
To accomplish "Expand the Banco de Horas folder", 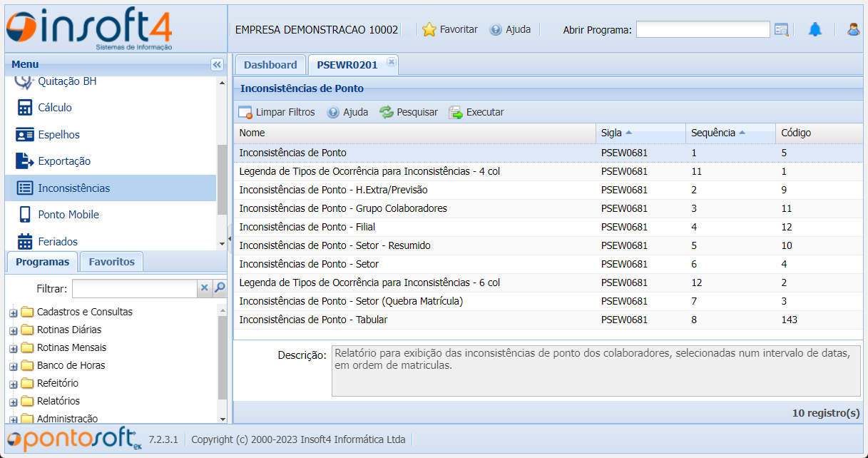I will click(x=13, y=366).
